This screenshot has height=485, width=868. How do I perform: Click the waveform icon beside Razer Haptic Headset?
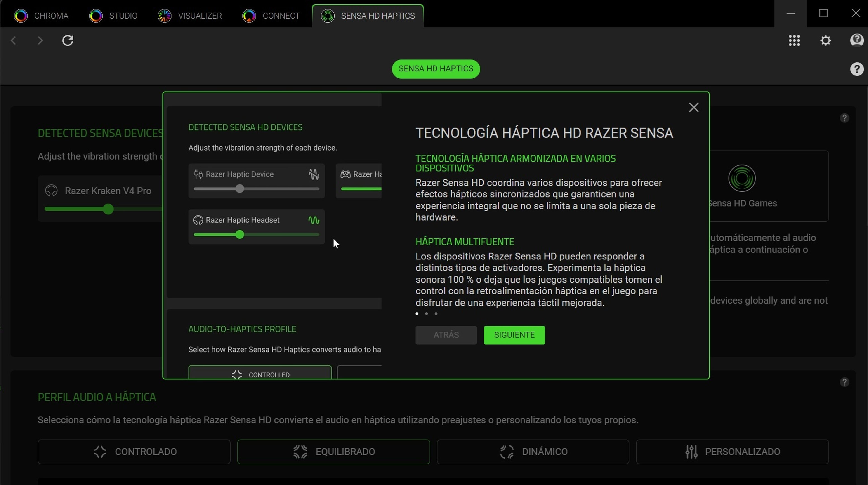pyautogui.click(x=314, y=220)
